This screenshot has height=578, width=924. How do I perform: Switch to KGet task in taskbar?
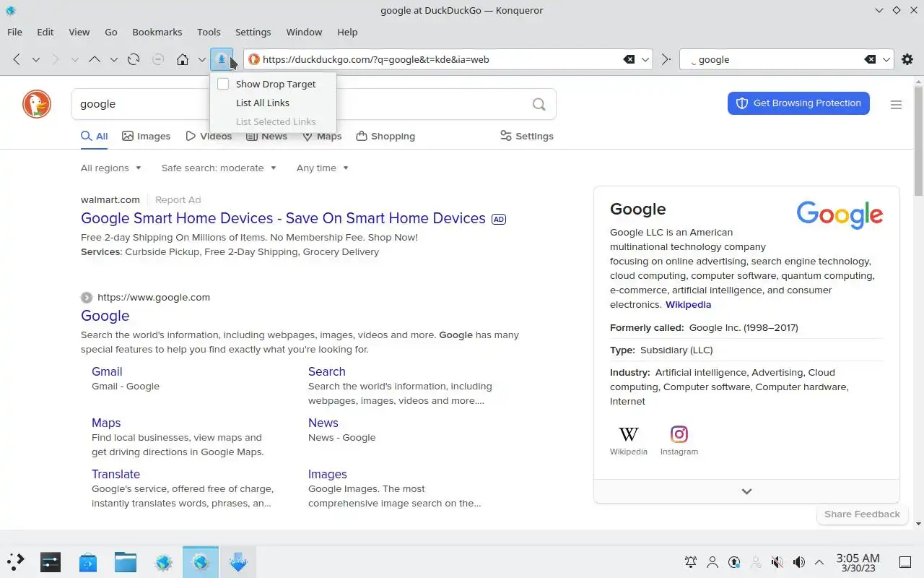point(238,561)
